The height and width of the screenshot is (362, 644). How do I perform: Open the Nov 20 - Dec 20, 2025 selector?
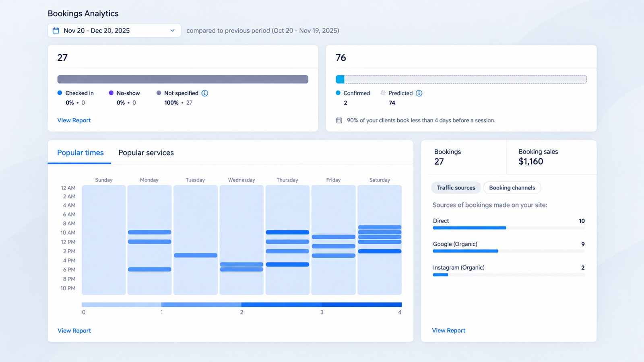tap(114, 31)
